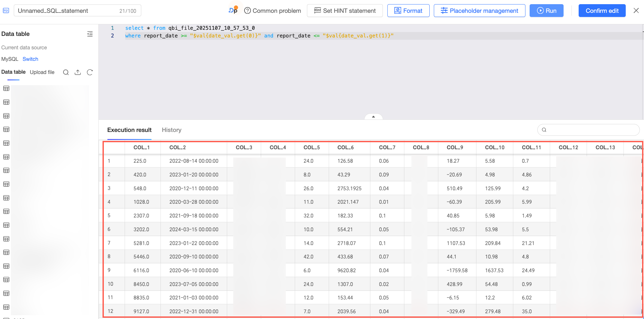
Task: Click the Format button
Action: (x=408, y=11)
